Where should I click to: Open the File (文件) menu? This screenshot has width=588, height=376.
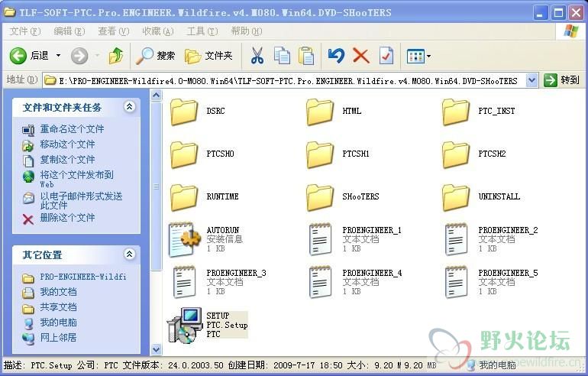pyautogui.click(x=24, y=31)
